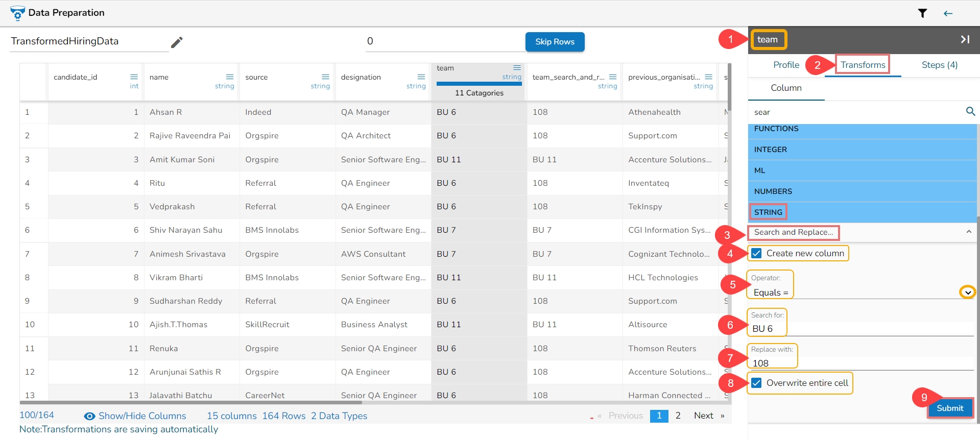
Task: Click the 'HCL Technologies' organisation cell
Action: (x=663, y=278)
